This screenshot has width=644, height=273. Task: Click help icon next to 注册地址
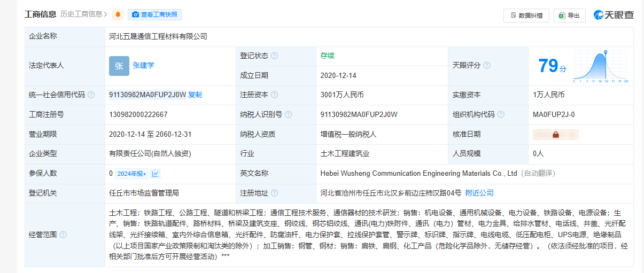pyautogui.click(x=274, y=193)
